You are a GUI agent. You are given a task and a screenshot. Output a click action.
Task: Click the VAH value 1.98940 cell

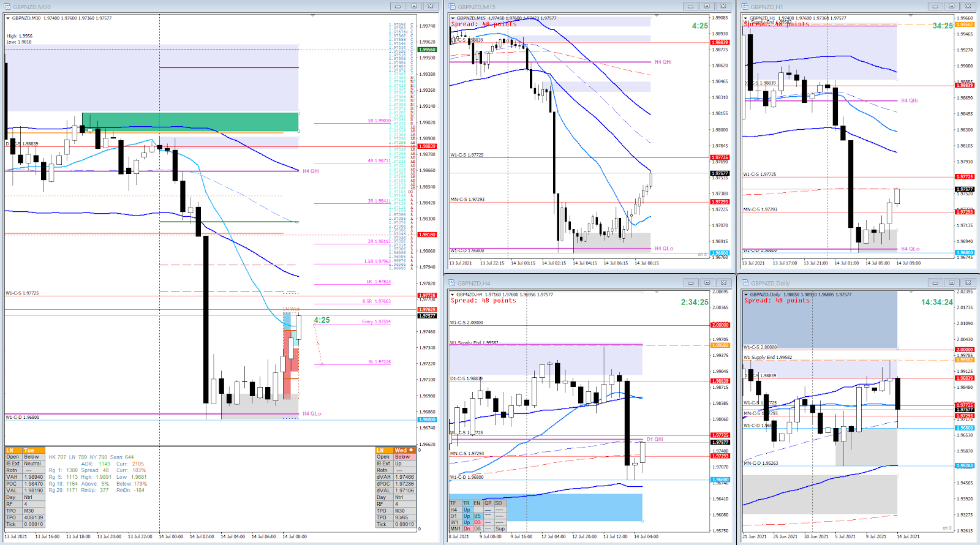34,477
